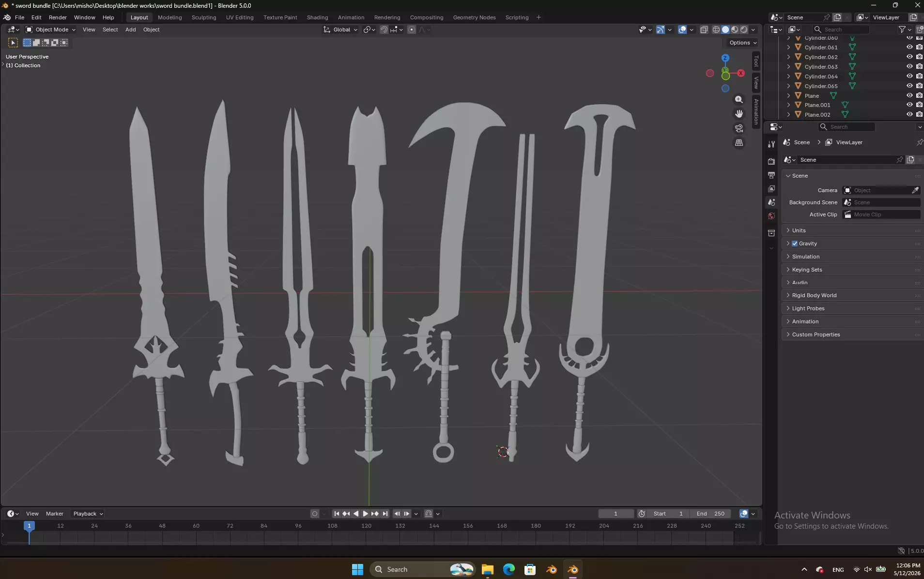Open the Render properties tab icon
This screenshot has width=924, height=579.
(771, 161)
